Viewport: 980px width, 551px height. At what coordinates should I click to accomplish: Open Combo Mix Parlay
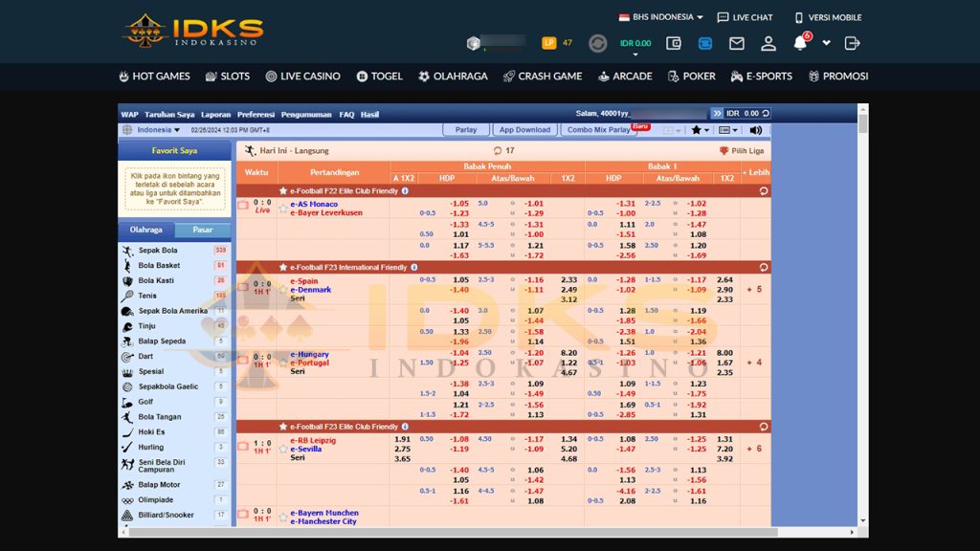599,130
